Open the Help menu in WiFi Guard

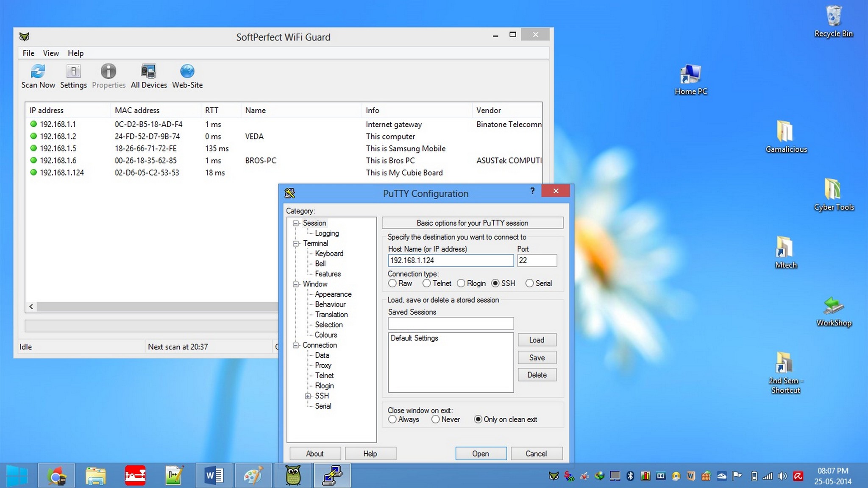pyautogui.click(x=76, y=53)
